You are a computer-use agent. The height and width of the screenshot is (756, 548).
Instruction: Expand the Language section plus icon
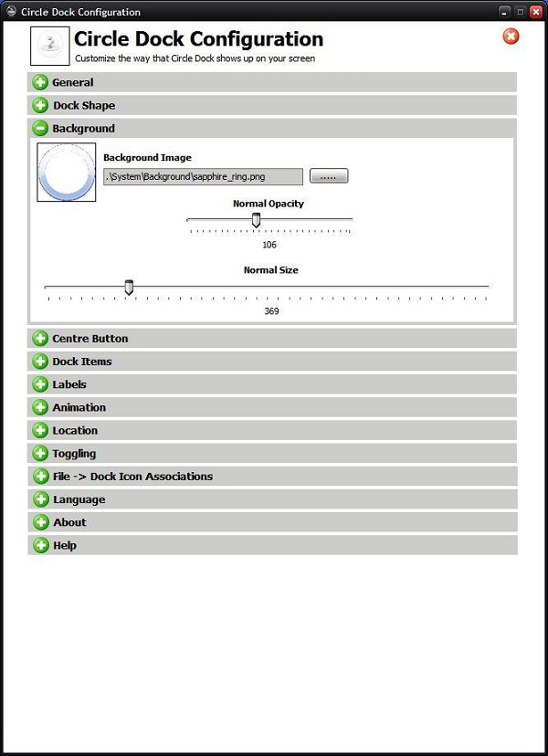(x=40, y=499)
